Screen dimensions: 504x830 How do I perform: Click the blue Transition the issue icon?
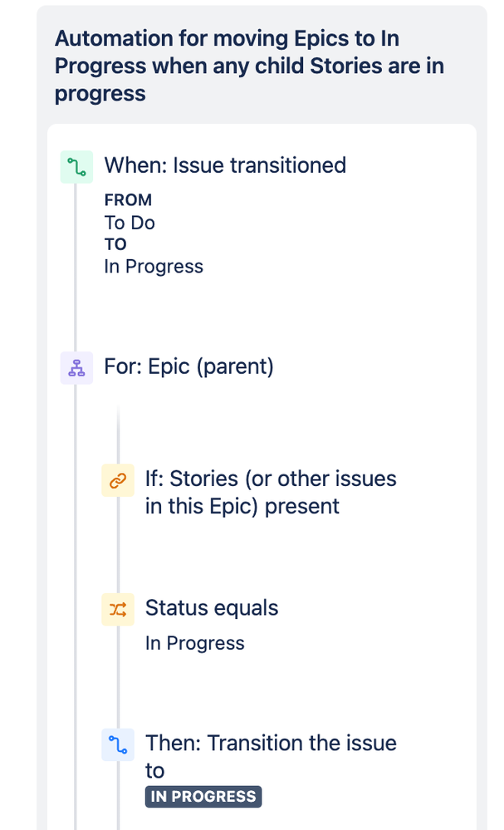pos(118,744)
